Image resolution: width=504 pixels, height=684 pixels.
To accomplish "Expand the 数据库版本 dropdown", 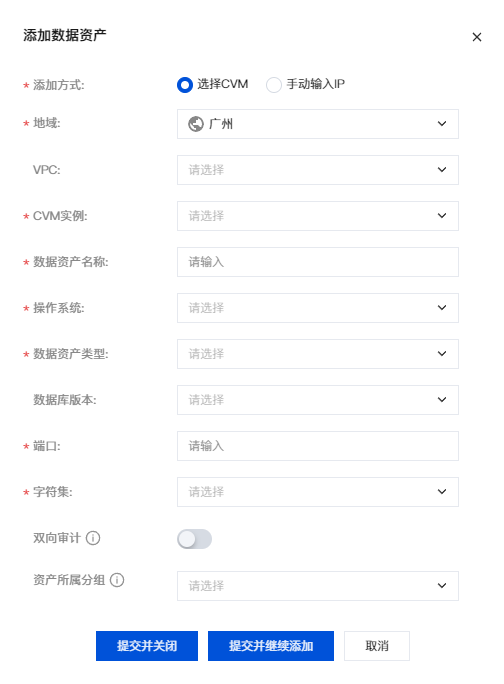I will click(318, 400).
